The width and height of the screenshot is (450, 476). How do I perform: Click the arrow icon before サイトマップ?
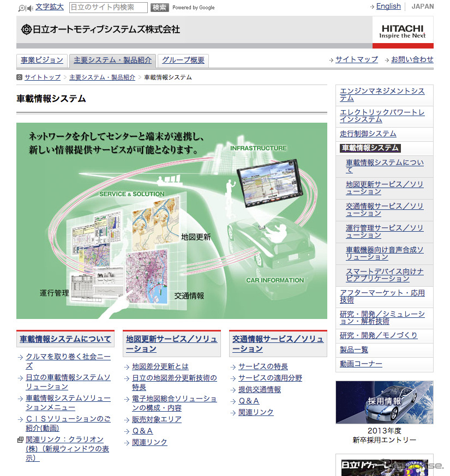(331, 60)
